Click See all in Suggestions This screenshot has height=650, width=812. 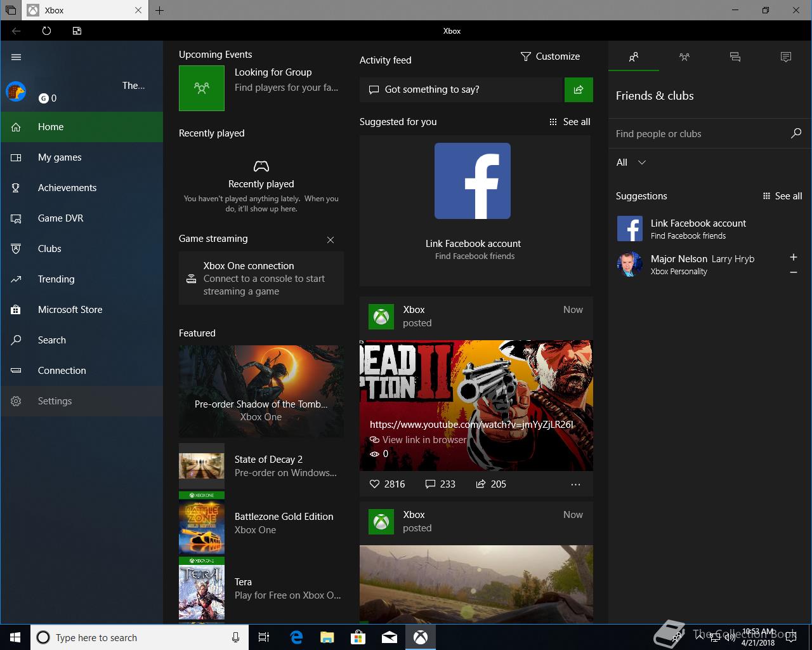(782, 196)
